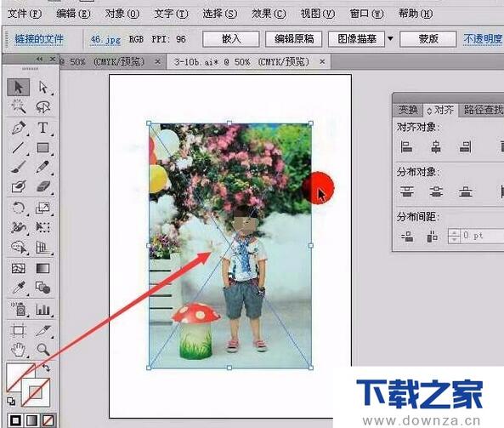Select the Warp tool
The width and height of the screenshot is (504, 428).
(x=19, y=227)
